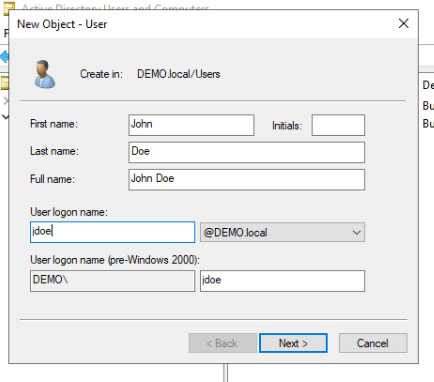
Task: Open the @DEMO.local domain suffix dropdown
Action: [x=282, y=232]
